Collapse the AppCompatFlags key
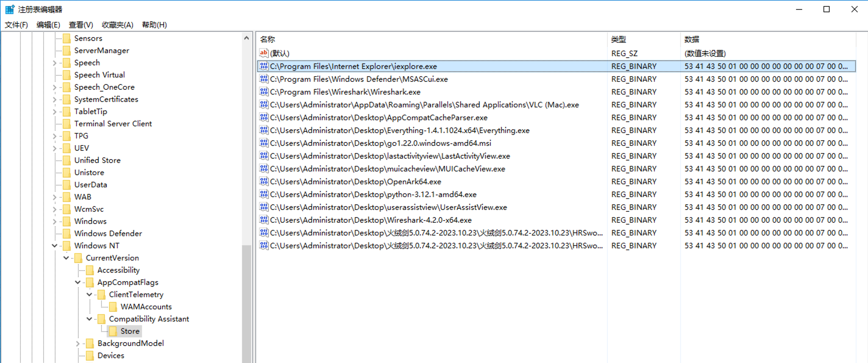 [78, 282]
